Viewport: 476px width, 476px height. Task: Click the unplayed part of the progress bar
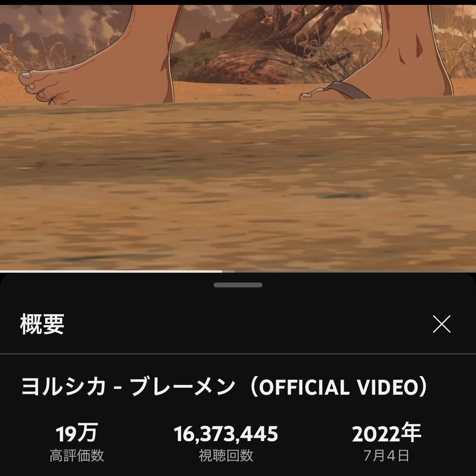pos(355,272)
